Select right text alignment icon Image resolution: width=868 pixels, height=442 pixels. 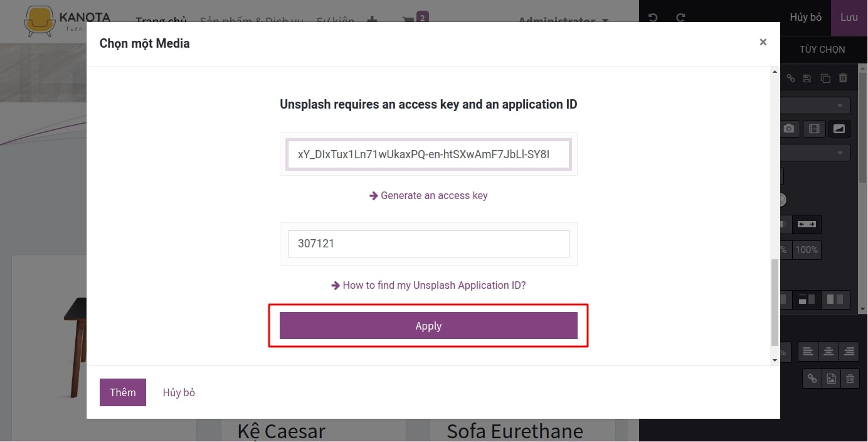(x=849, y=352)
